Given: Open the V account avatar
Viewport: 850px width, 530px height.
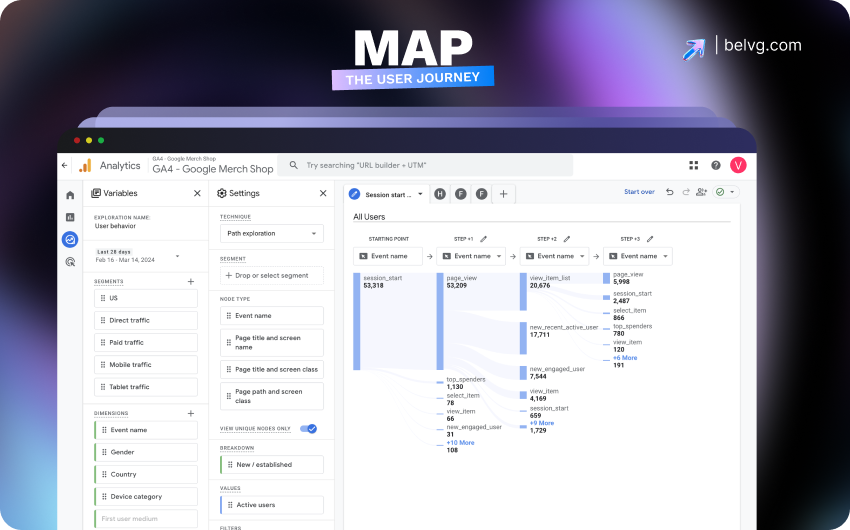Looking at the screenshot, I should 738,165.
